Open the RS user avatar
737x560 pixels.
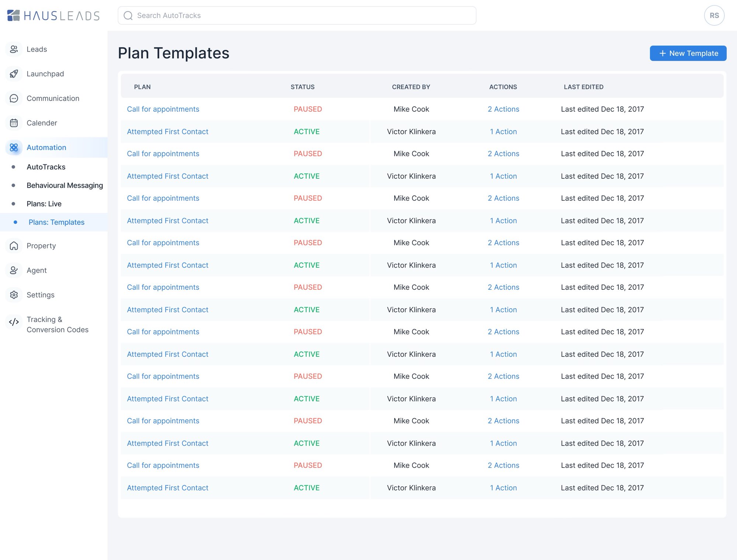coord(714,15)
